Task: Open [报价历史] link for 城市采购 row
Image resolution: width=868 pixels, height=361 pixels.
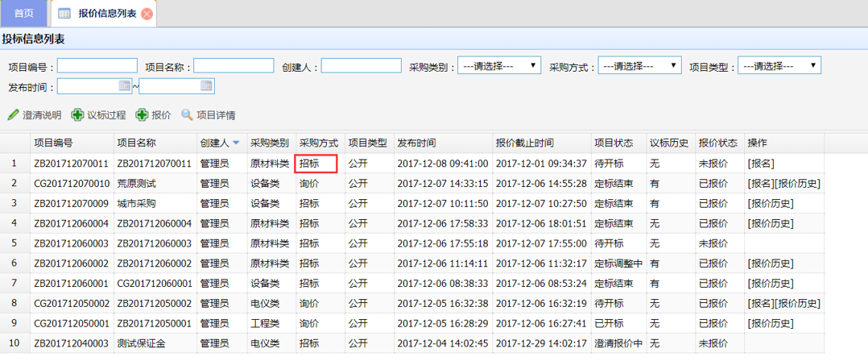Action: (x=770, y=203)
